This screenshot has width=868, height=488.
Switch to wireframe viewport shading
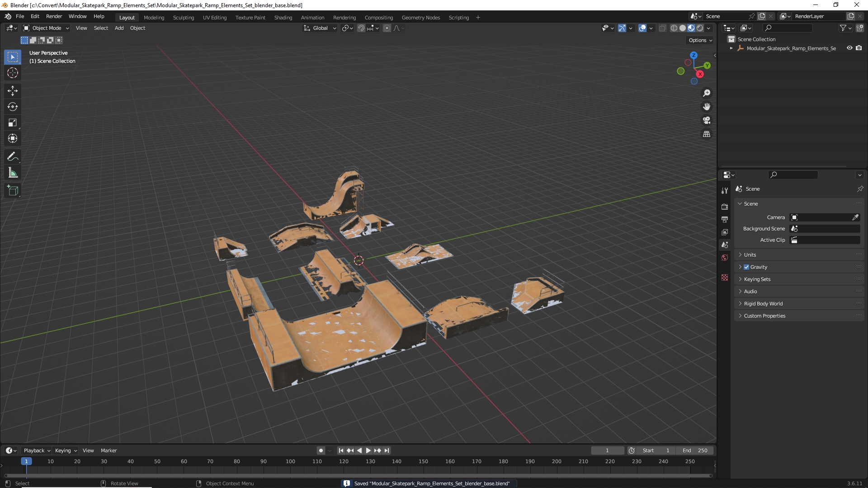pyautogui.click(x=674, y=28)
